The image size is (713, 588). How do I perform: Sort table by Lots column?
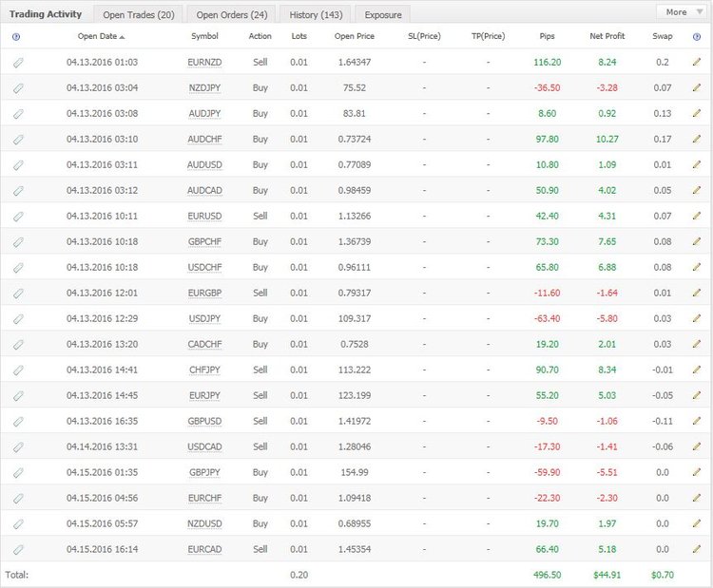pos(299,36)
